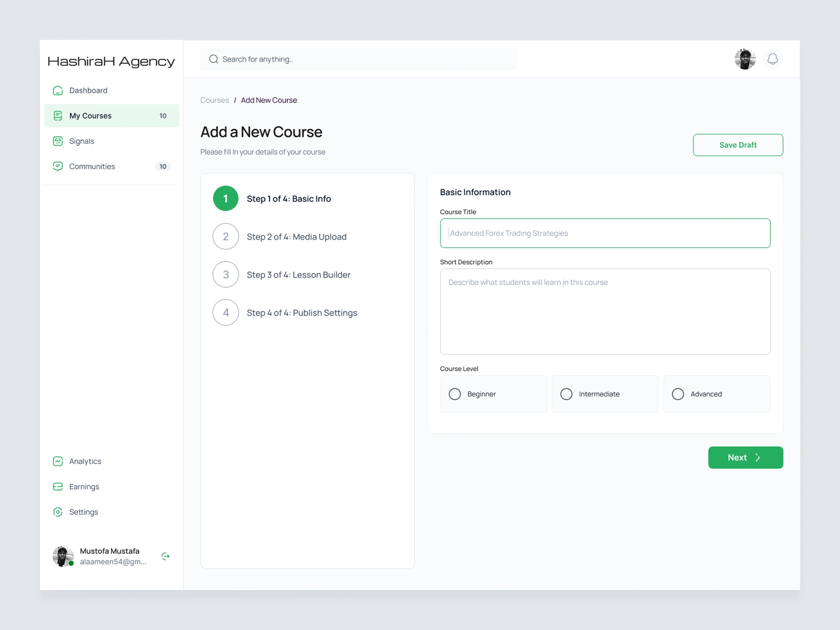The height and width of the screenshot is (630, 840).
Task: Click the notification bell icon
Action: [772, 59]
